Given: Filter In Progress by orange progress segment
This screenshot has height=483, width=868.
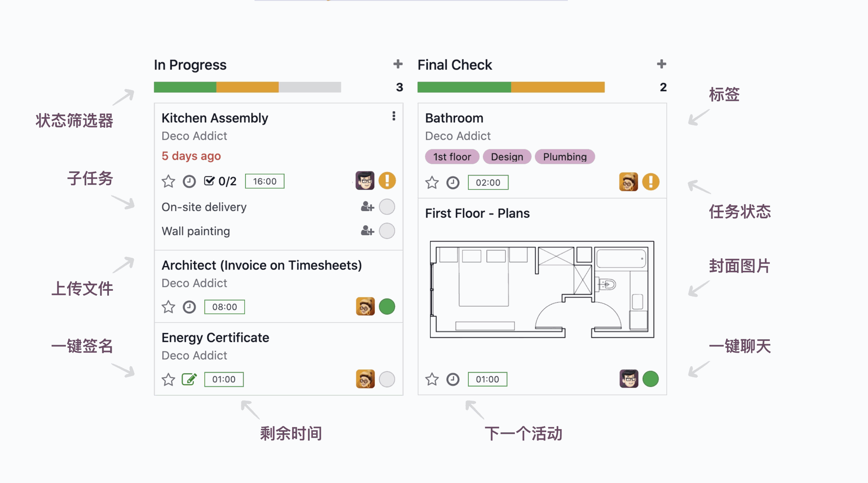Looking at the screenshot, I should click(247, 87).
